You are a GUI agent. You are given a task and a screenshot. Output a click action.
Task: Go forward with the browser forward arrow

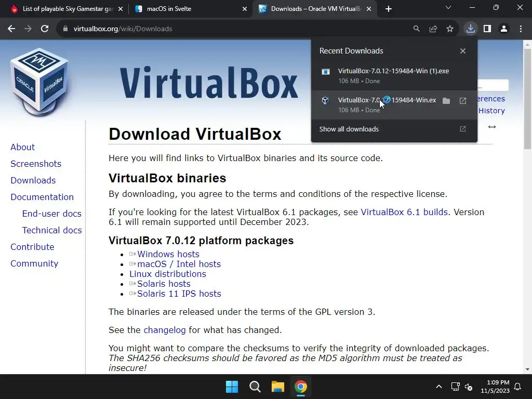[28, 29]
